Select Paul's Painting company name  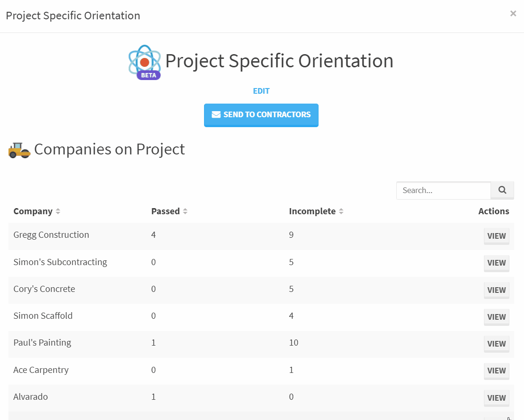[x=42, y=343]
